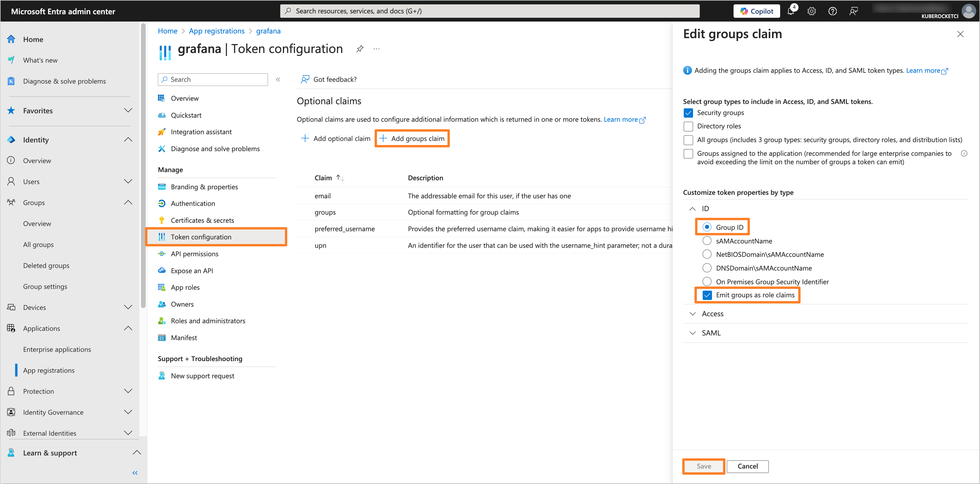980x484 pixels.
Task: Pin the Token configuration page
Action: 359,49
